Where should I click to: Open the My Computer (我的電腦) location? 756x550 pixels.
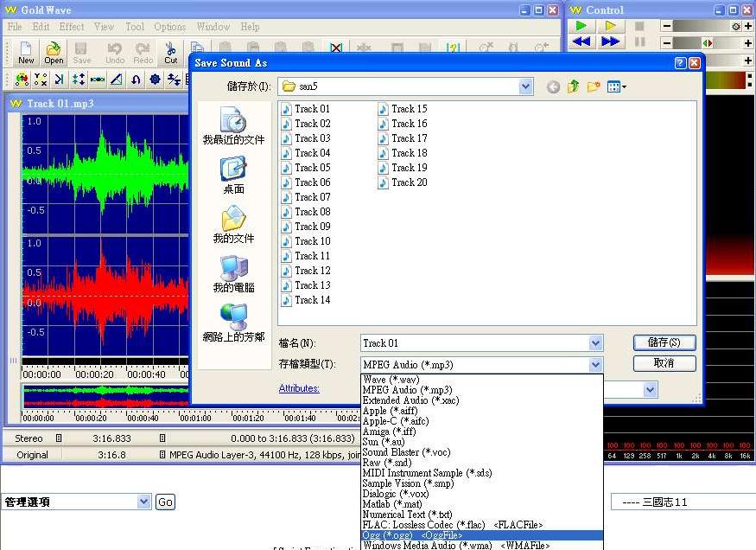click(x=233, y=273)
